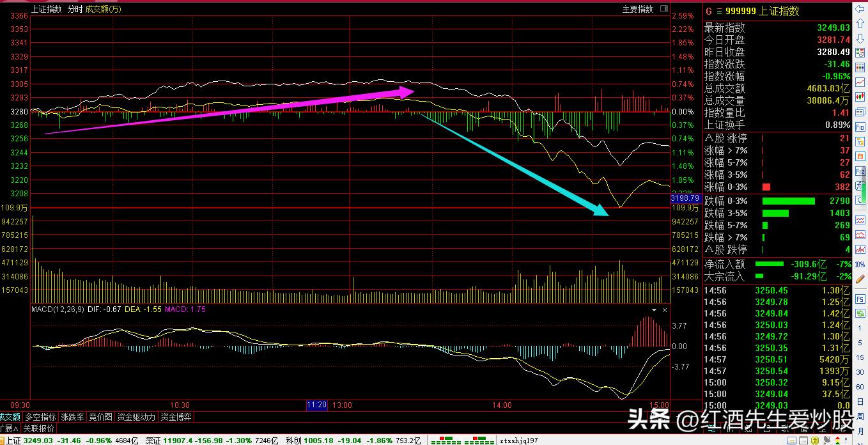868x445 pixels.
Task: Click the green list icon beside G
Action: point(719,12)
